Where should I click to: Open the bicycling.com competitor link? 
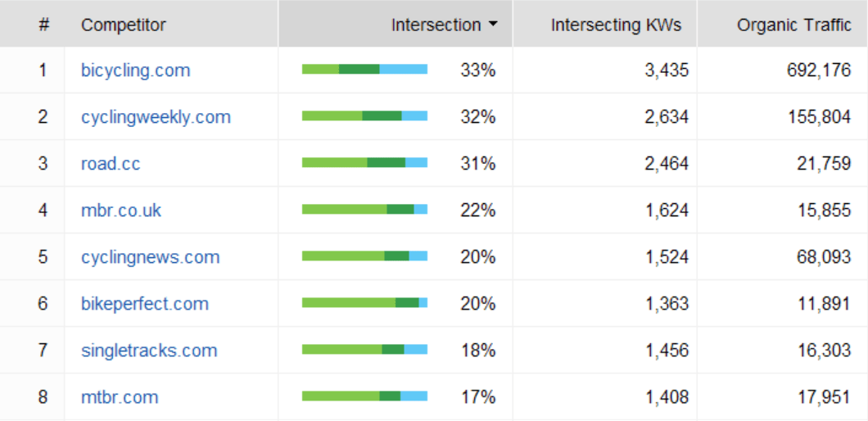tap(135, 70)
